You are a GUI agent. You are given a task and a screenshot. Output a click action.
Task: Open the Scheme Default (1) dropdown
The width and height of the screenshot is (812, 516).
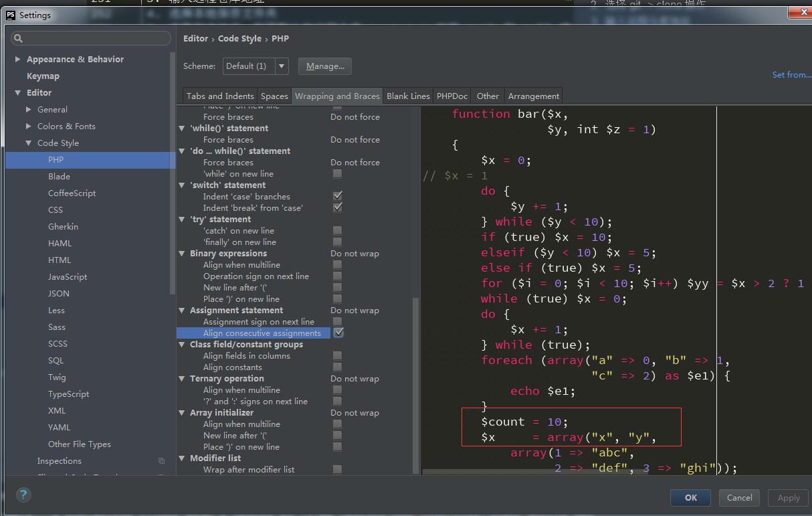[x=282, y=66]
